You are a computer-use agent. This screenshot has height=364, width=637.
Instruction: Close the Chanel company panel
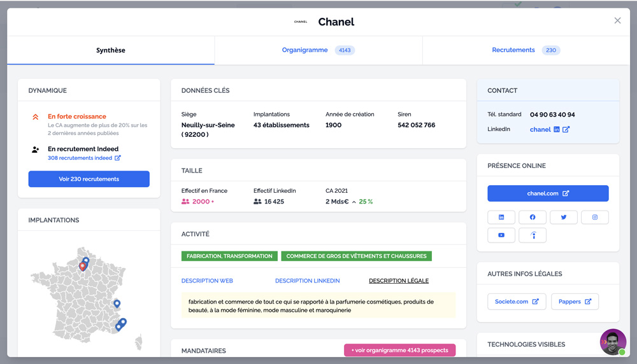(617, 21)
